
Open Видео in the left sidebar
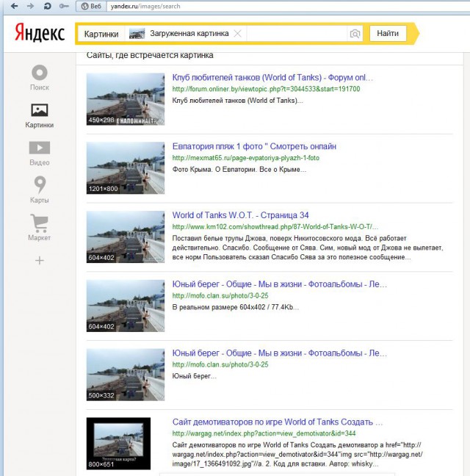[40, 154]
